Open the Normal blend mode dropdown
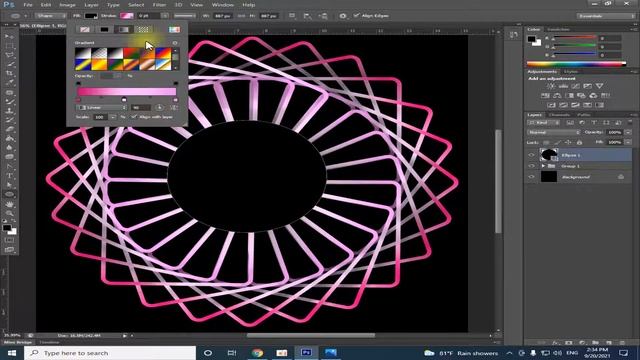The height and width of the screenshot is (360, 640). (x=553, y=132)
